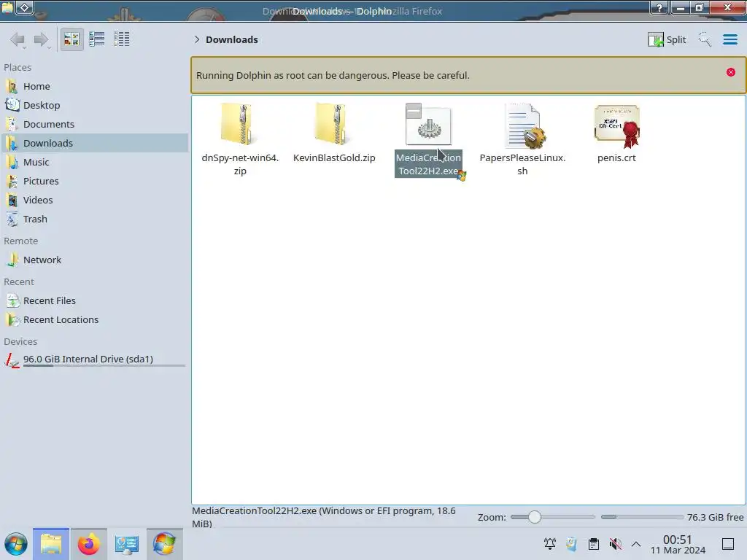
Task: Go forward with the Forward arrow
Action: 42,39
